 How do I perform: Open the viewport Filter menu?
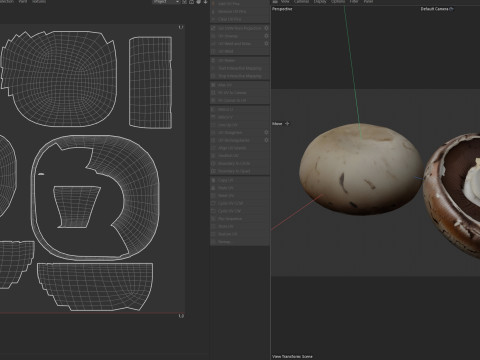click(x=354, y=2)
